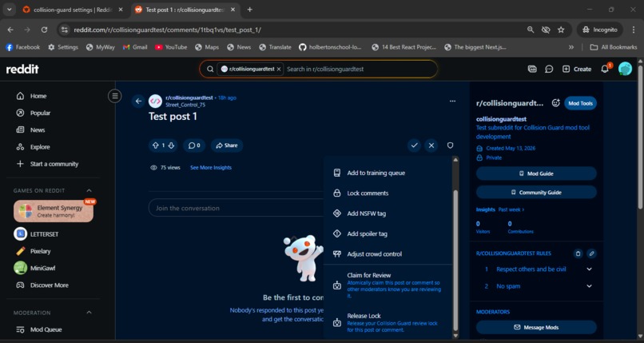The height and width of the screenshot is (343, 644).
Task: Collapse sidebar with the hamburger icon
Action: [115, 96]
